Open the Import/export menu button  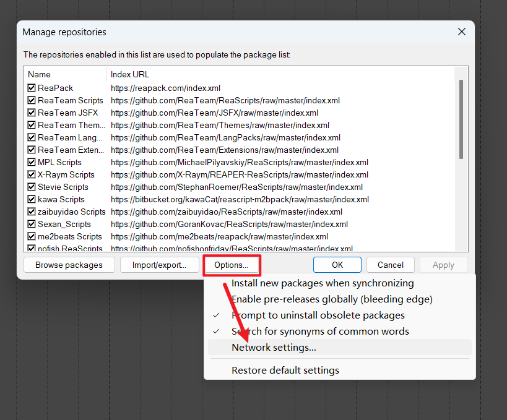coord(160,265)
